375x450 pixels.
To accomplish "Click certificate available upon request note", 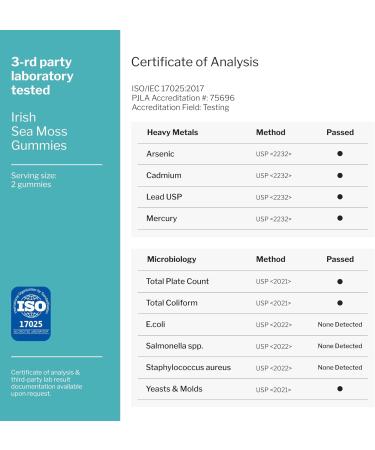I will (x=46, y=383).
